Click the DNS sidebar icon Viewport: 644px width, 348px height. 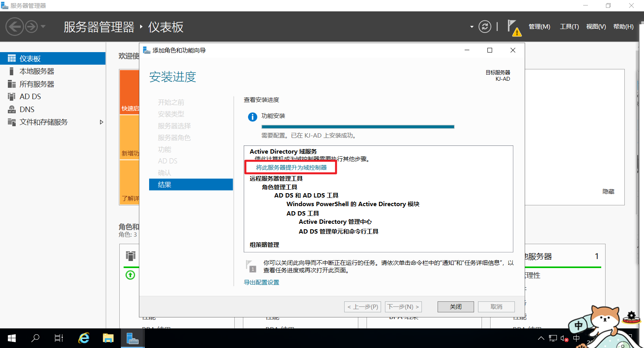coord(12,110)
